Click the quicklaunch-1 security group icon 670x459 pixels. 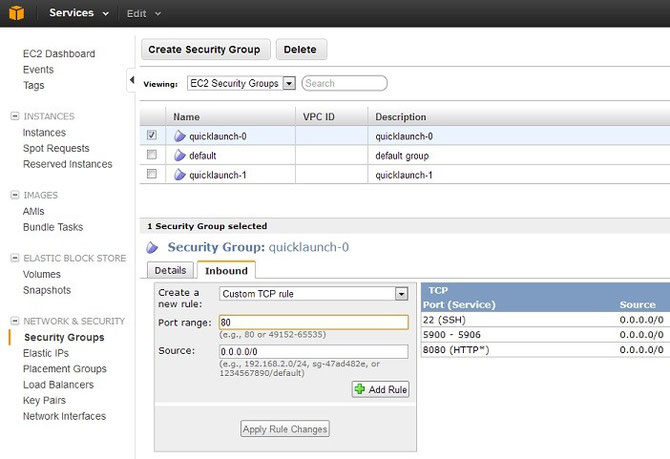(180, 175)
